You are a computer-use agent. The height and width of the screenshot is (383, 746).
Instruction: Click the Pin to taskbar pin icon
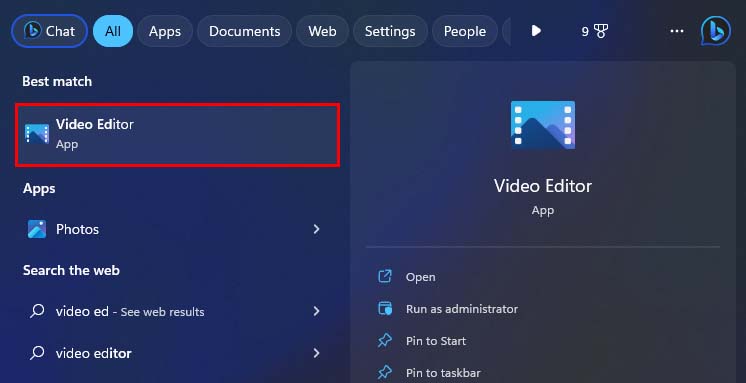[385, 372]
